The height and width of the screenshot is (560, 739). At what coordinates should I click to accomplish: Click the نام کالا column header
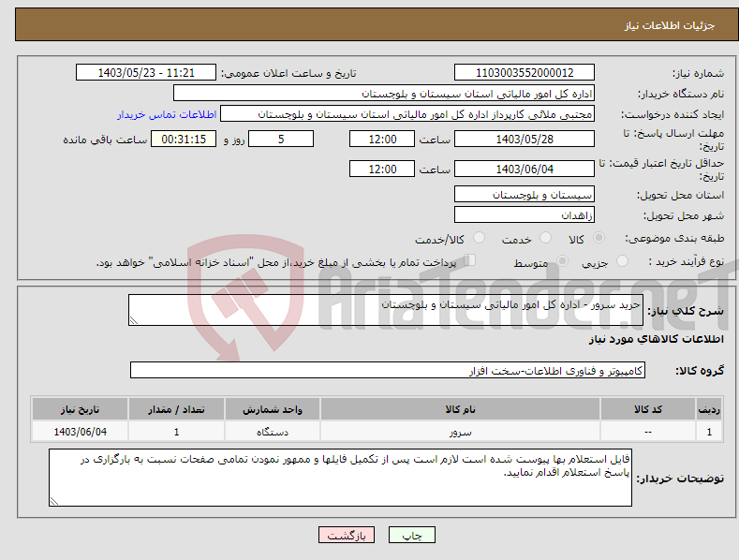click(460, 409)
